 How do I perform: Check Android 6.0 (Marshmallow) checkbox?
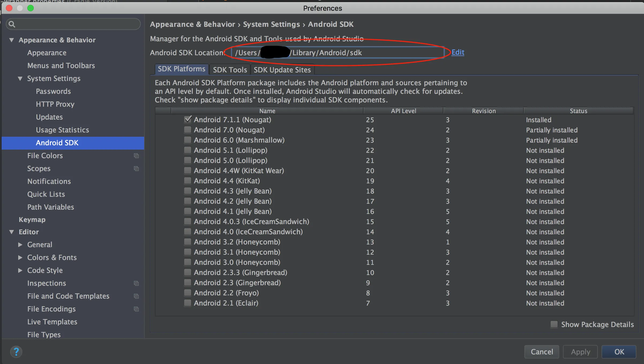(x=188, y=140)
